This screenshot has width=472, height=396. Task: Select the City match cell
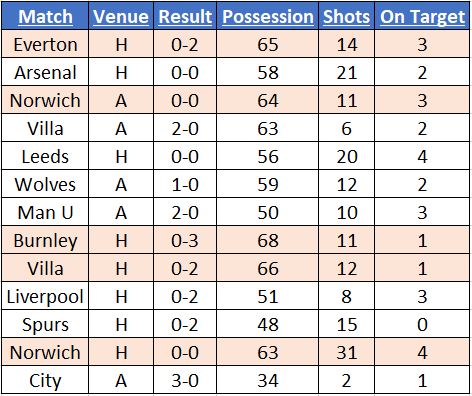(45, 380)
